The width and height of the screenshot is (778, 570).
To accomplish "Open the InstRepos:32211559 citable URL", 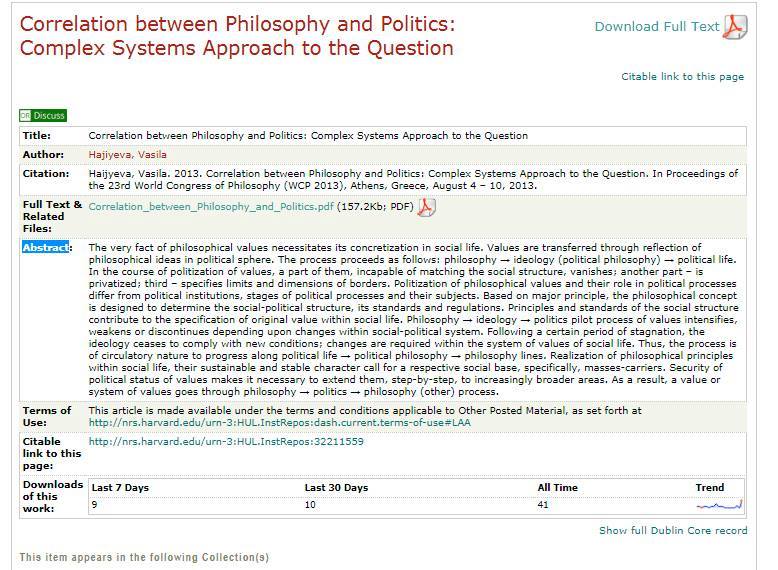I will click(226, 442).
